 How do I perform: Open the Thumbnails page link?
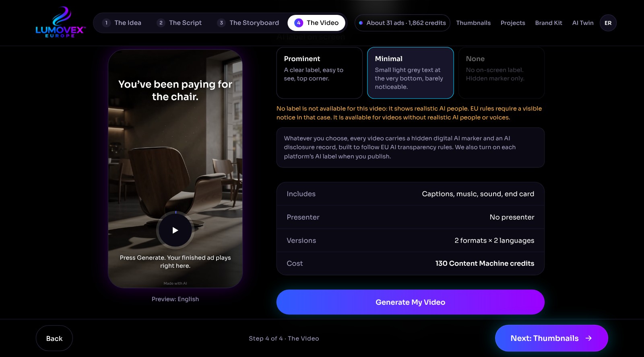473,23
